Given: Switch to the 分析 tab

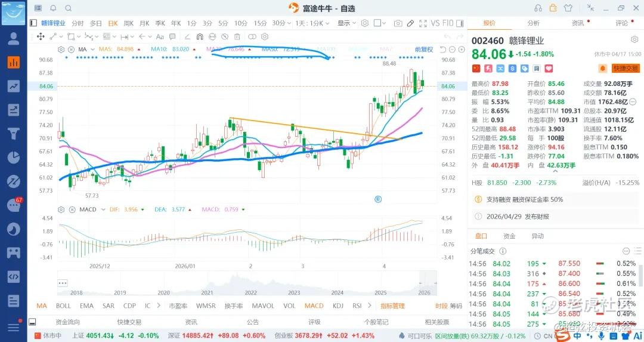Looking at the screenshot, I should [533, 23].
